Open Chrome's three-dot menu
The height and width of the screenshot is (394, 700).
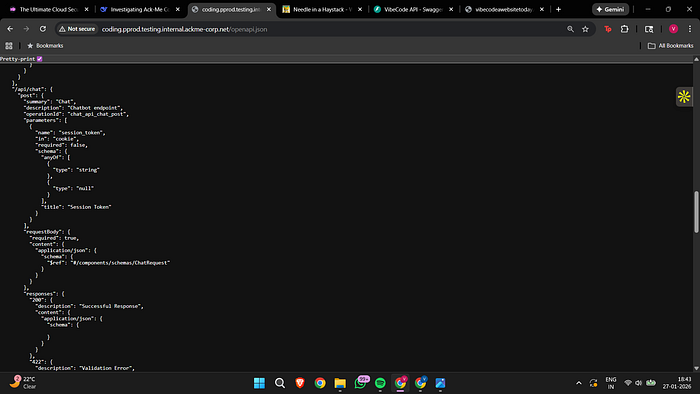(x=690, y=29)
